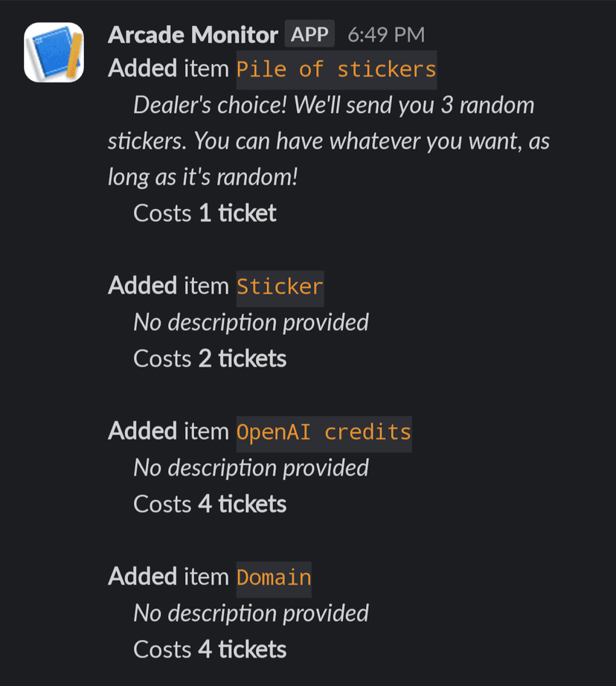Click the "OpenAI credits" item label
Viewport: 616px width, 686px height.
coord(324,432)
